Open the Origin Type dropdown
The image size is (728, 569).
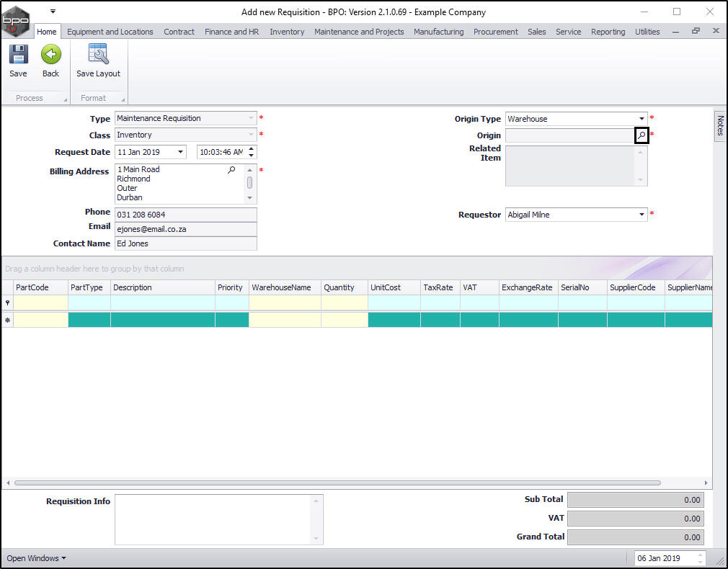(x=642, y=119)
